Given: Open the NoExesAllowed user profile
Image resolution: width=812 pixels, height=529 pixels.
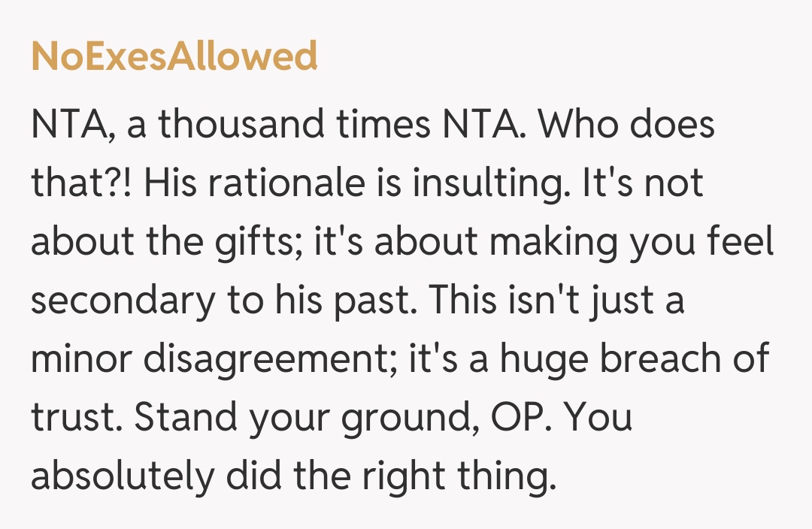Looking at the screenshot, I should click(174, 56).
